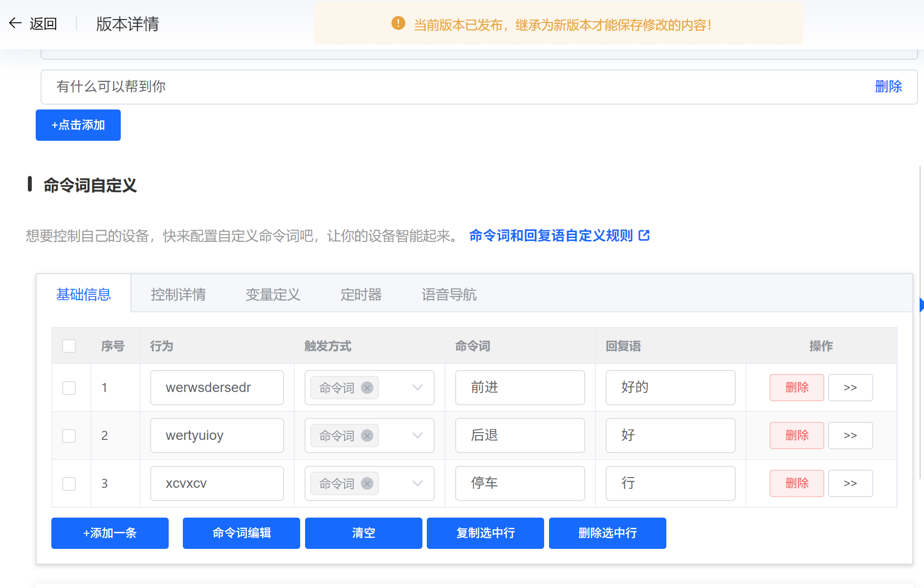Open the trigger method dropdown in row 2
Viewport: 924px width, 588px height.
417,436
